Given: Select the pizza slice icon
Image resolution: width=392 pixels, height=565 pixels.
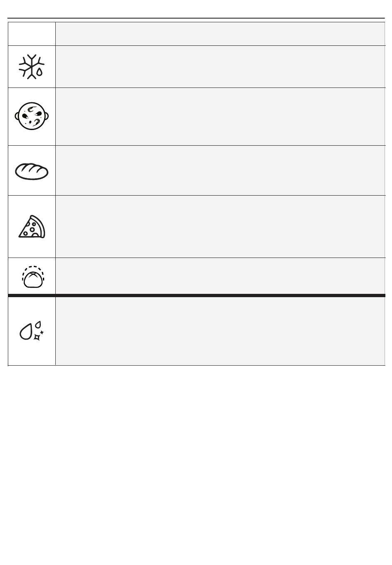Looking at the screenshot, I should pos(32,227).
